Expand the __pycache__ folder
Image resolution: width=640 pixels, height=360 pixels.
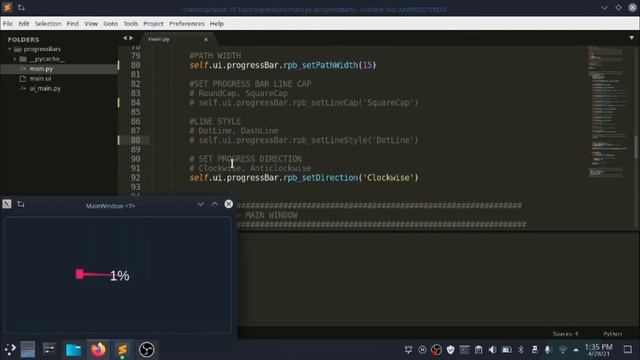click(x=15, y=59)
